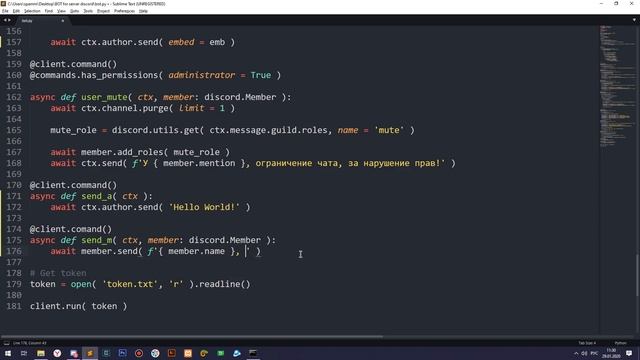Switch to Sublime Text taskbar icon
The height and width of the screenshot is (360, 640).
90,353
